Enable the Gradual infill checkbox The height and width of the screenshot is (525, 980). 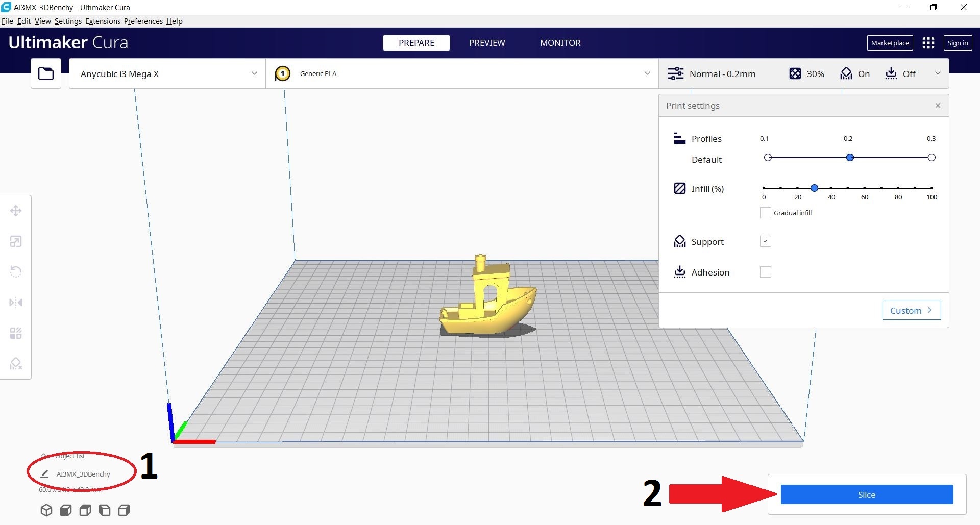[x=765, y=213]
